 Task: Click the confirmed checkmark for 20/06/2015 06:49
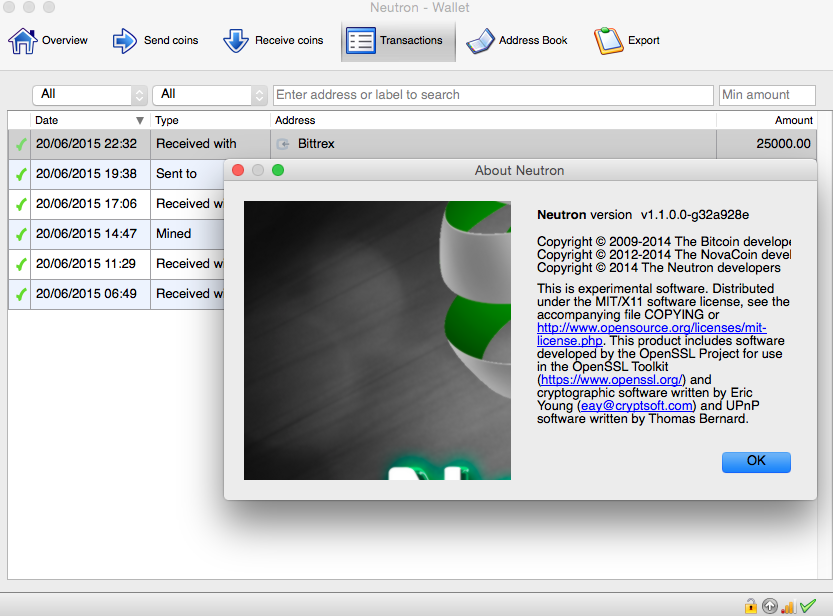coord(21,294)
